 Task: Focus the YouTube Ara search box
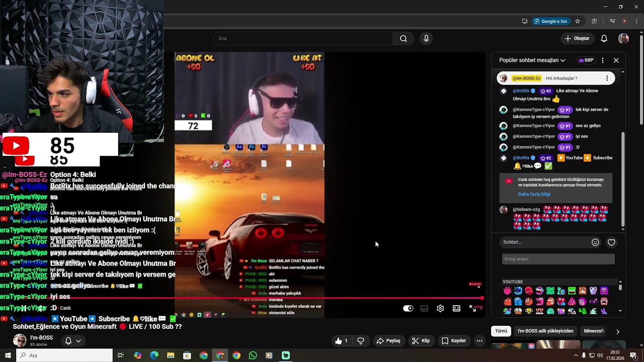[303, 39]
